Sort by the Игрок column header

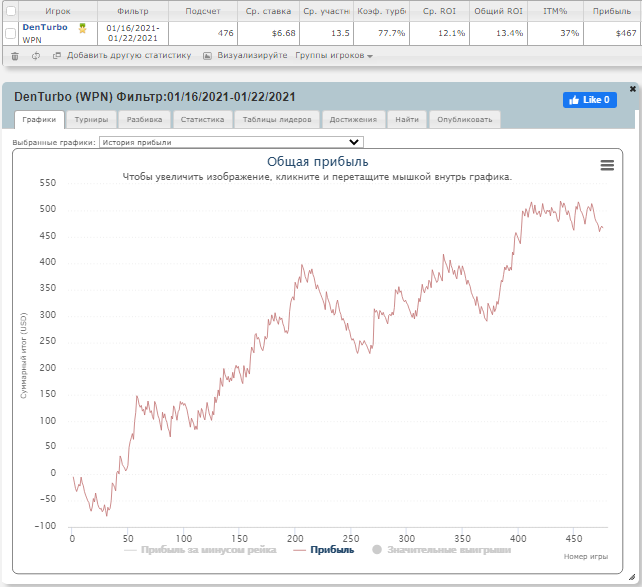58,11
